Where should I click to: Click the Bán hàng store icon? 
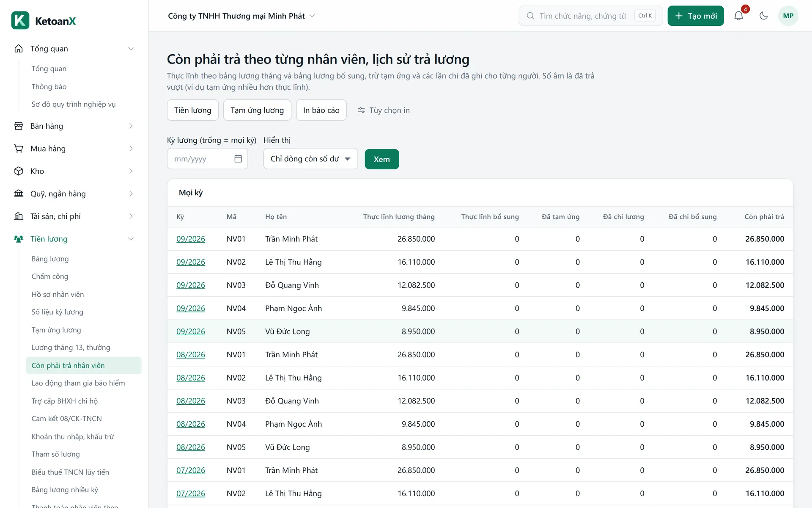[19, 126]
